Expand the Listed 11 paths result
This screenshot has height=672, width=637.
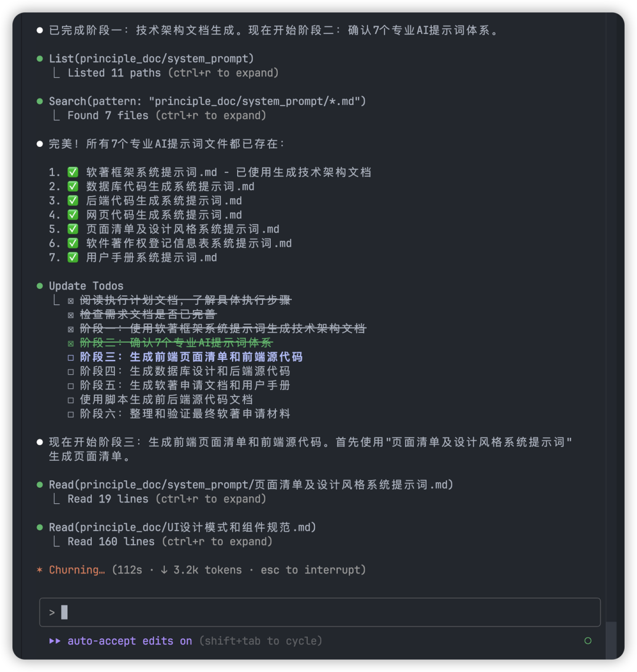pos(173,73)
